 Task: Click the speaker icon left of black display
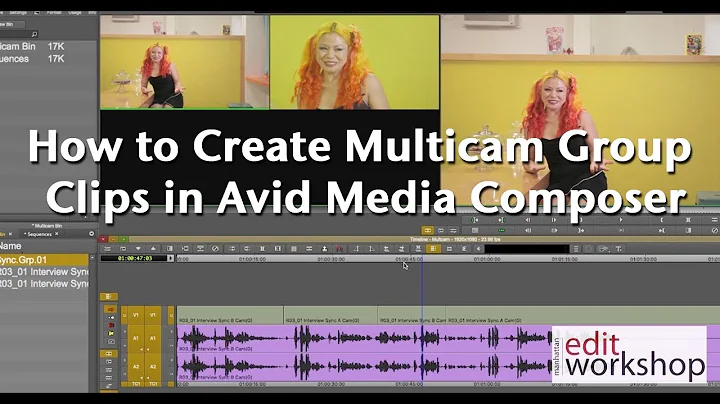click(x=479, y=249)
